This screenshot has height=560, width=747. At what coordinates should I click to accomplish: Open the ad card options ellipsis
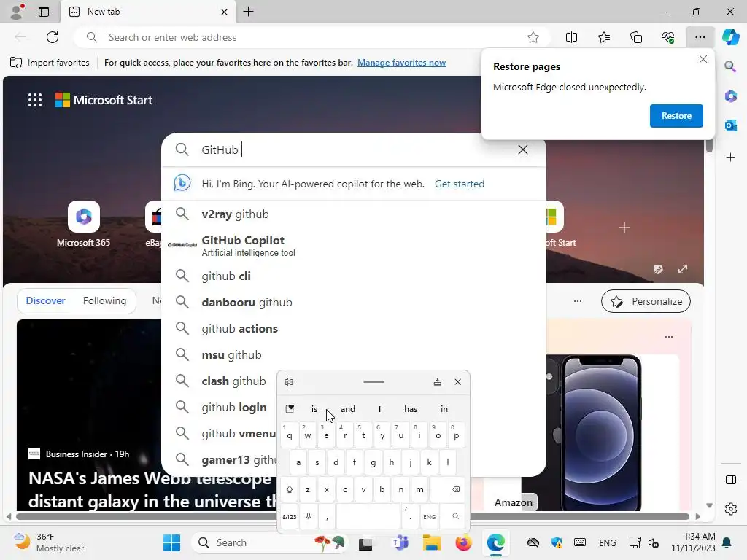(668, 337)
